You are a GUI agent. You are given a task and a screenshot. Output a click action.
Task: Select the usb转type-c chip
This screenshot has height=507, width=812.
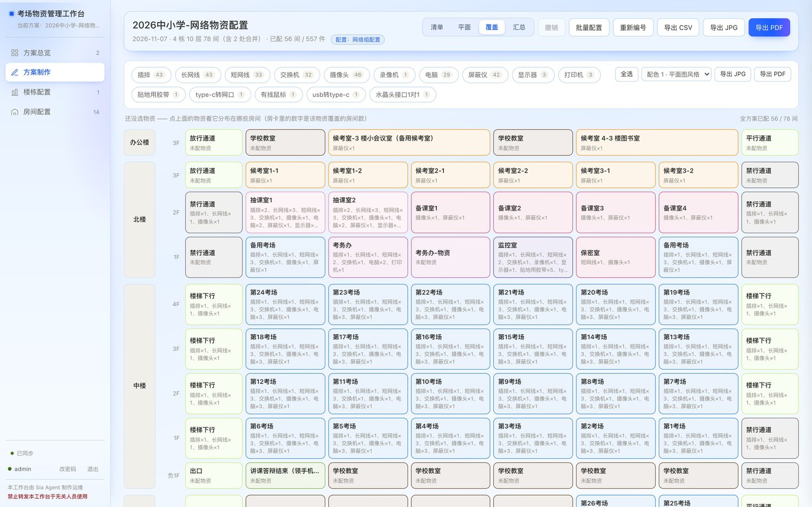pos(336,95)
